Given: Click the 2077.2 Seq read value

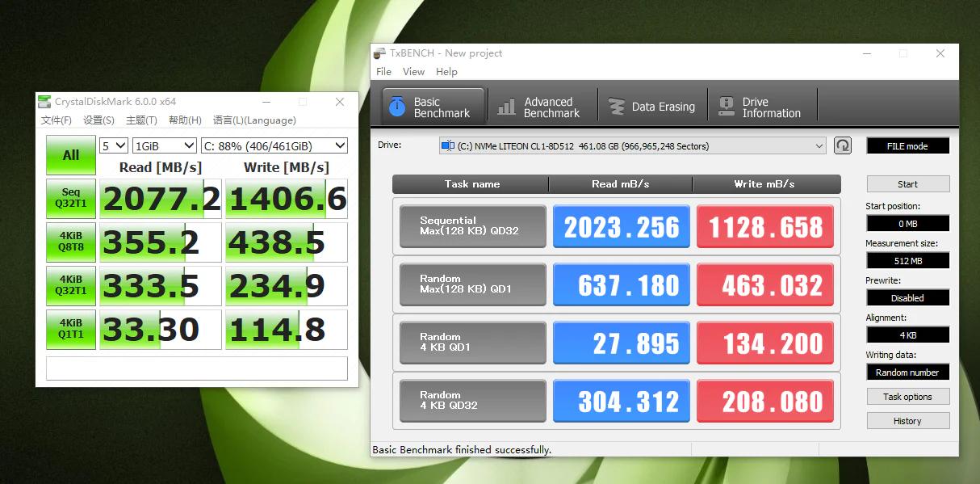Looking at the screenshot, I should click(x=160, y=199).
